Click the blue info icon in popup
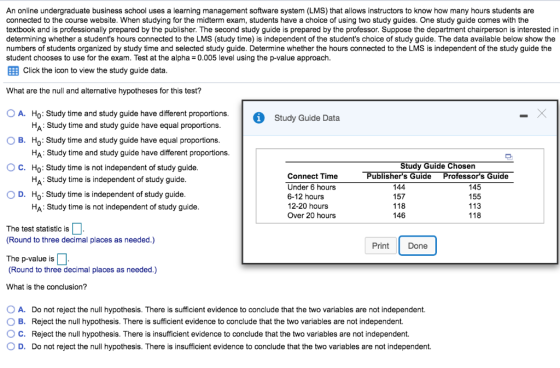 259,118
